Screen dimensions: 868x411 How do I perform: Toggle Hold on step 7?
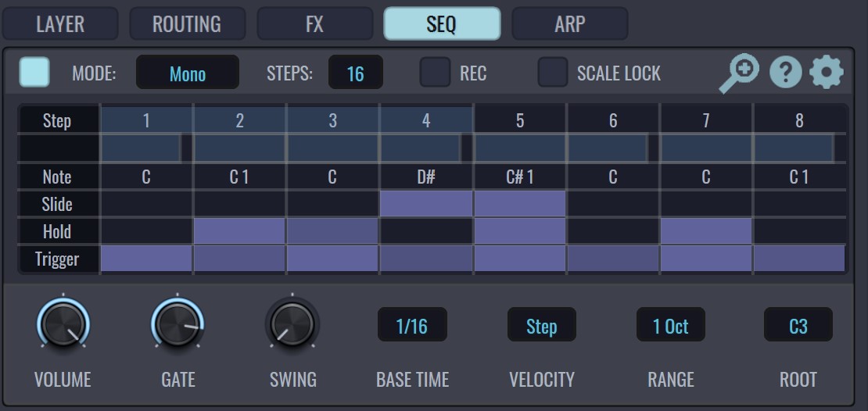click(706, 231)
